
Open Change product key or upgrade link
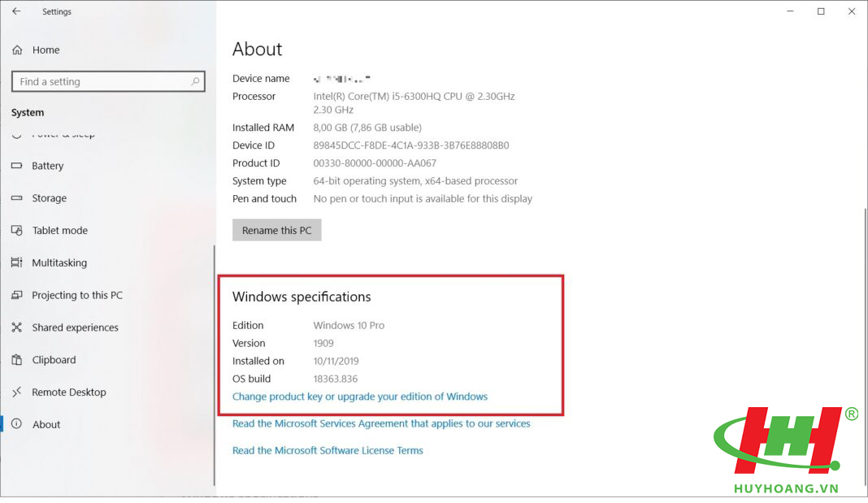360,397
